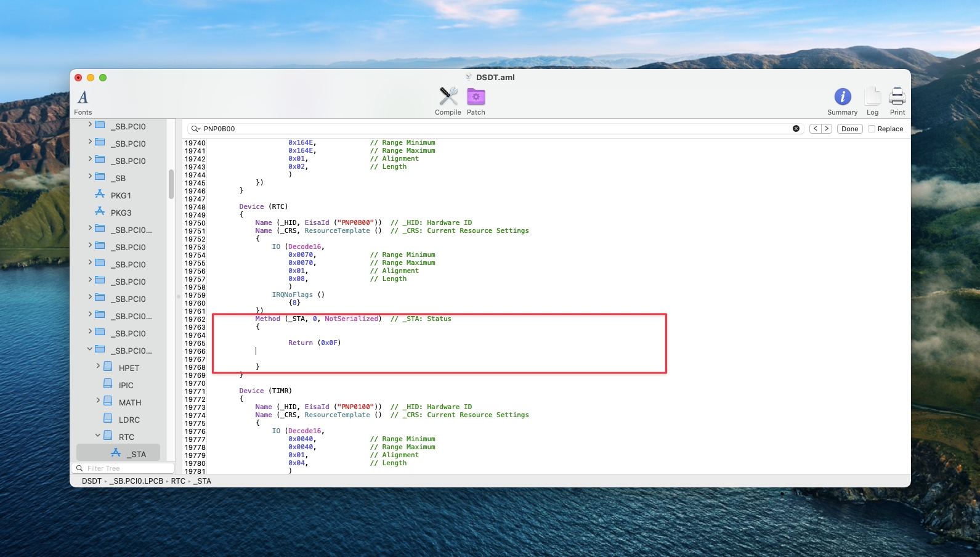The width and height of the screenshot is (980, 557).
Task: Collapse the RTC tree node
Action: click(98, 436)
